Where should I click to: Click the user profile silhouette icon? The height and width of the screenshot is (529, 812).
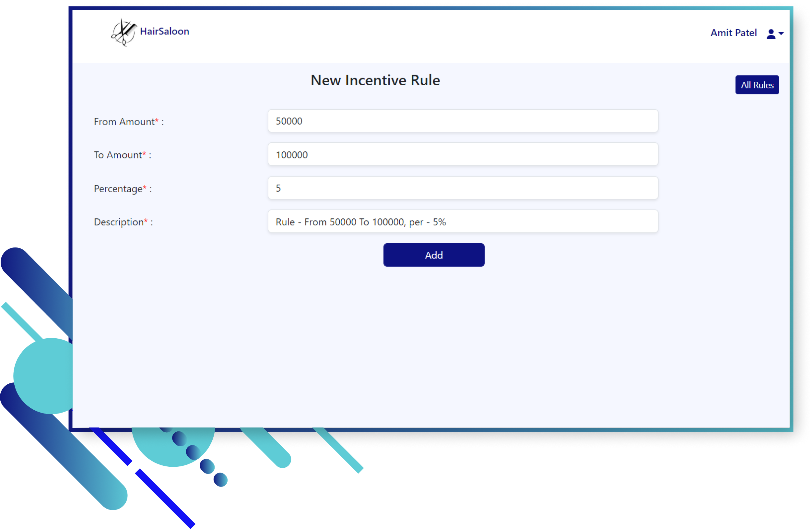771,34
